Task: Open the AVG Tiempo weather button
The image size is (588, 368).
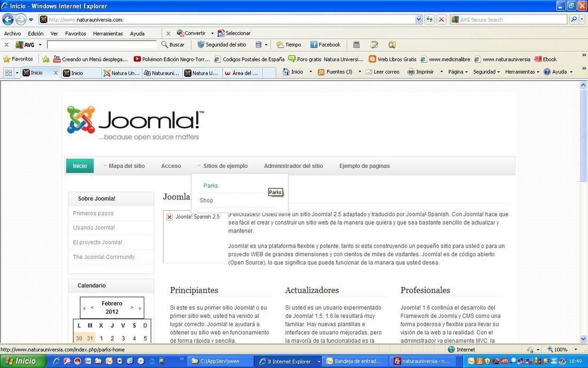Action: [x=289, y=44]
